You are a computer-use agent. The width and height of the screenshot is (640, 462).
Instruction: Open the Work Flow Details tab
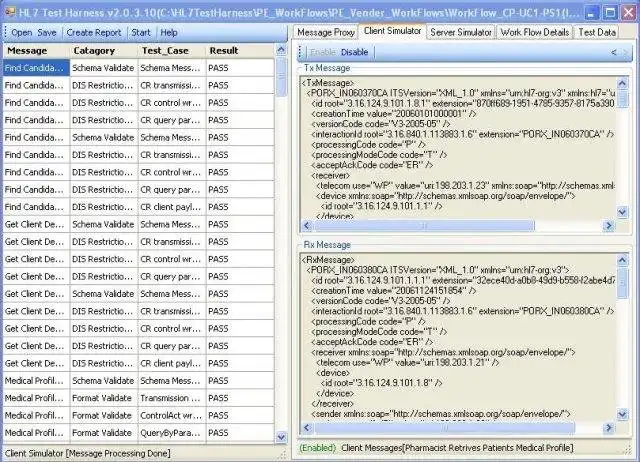535,32
